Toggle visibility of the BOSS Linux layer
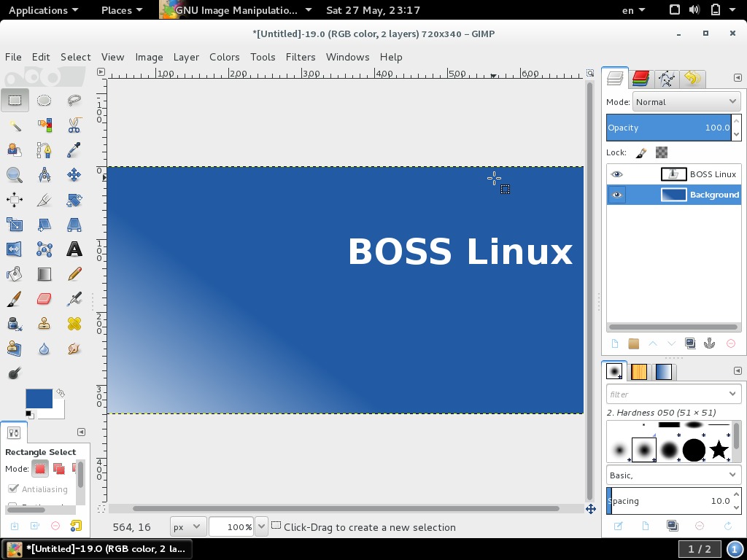747x560 pixels. (616, 174)
